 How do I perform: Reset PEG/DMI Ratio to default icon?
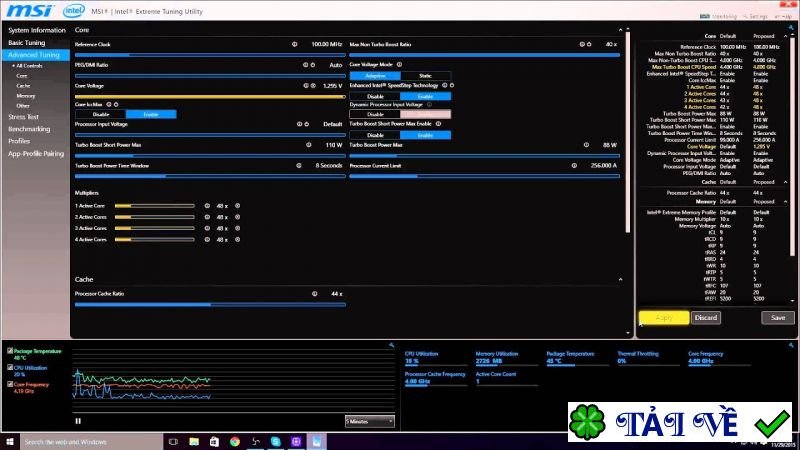pyautogui.click(x=313, y=65)
